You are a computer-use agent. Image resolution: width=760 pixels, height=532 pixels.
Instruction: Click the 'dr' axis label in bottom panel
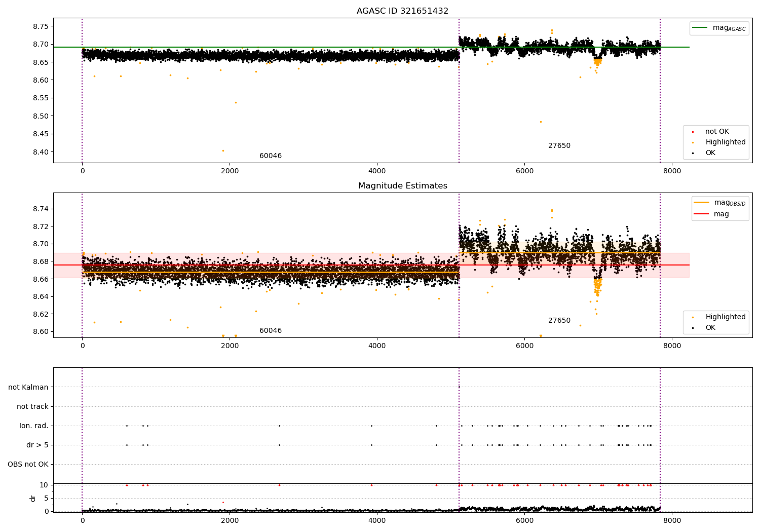click(x=33, y=498)
